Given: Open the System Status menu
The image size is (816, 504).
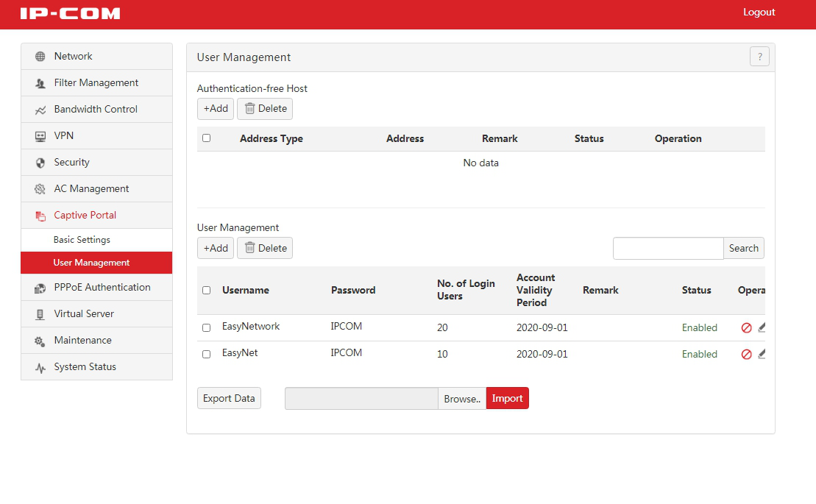Looking at the screenshot, I should coord(97,366).
